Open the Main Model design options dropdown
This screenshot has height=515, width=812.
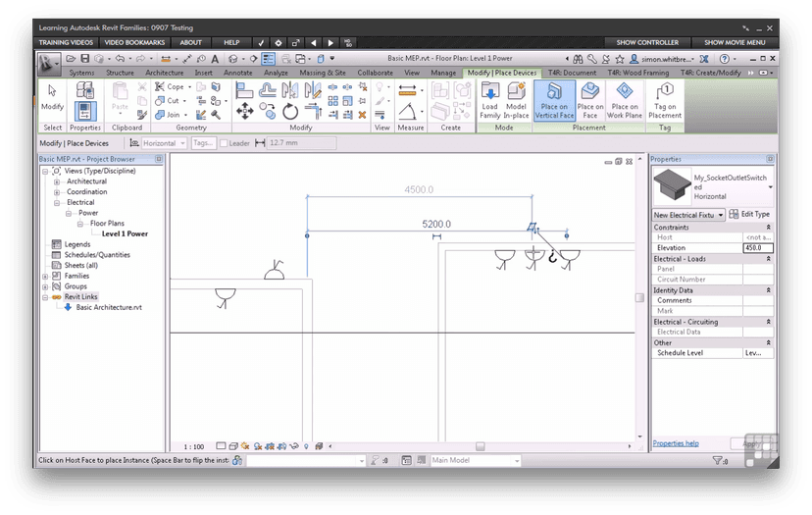coord(476,461)
